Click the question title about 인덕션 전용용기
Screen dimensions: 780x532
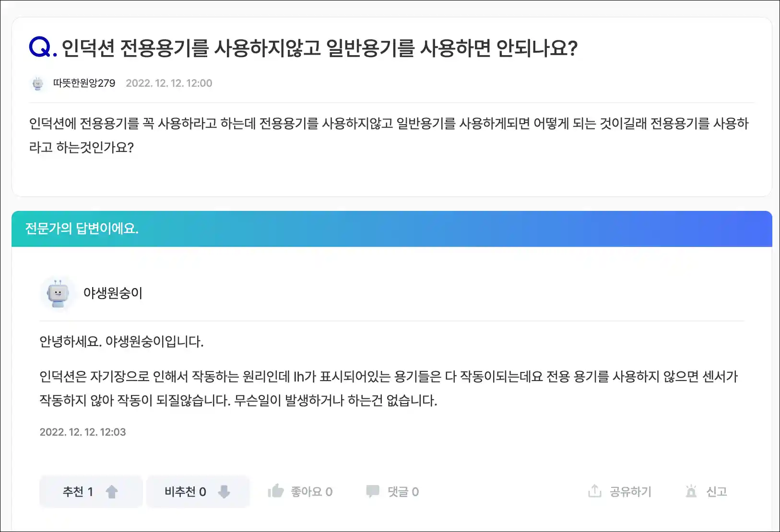tap(319, 48)
